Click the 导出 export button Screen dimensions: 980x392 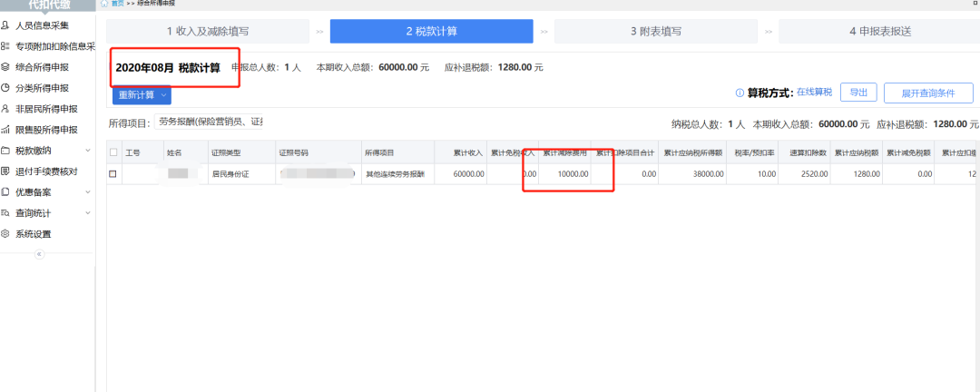(x=858, y=93)
